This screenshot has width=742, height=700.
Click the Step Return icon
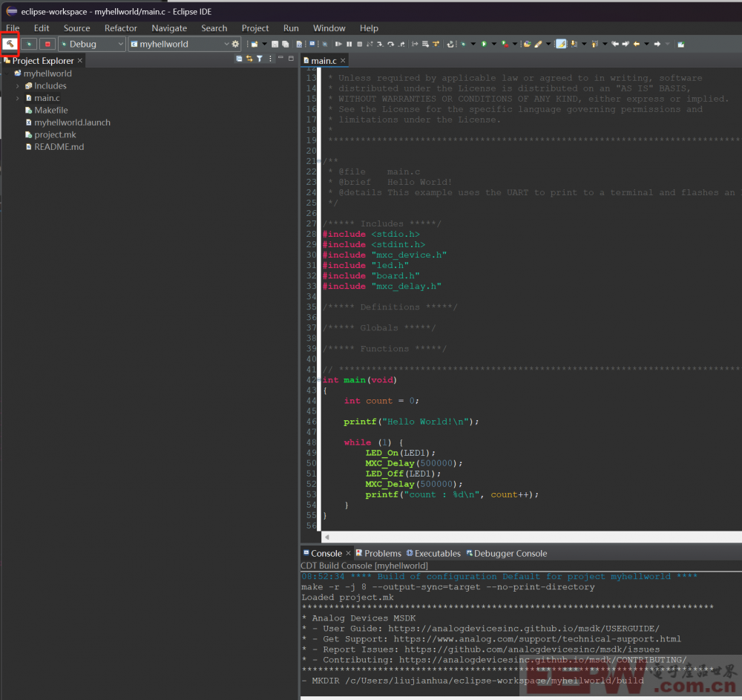point(401,44)
